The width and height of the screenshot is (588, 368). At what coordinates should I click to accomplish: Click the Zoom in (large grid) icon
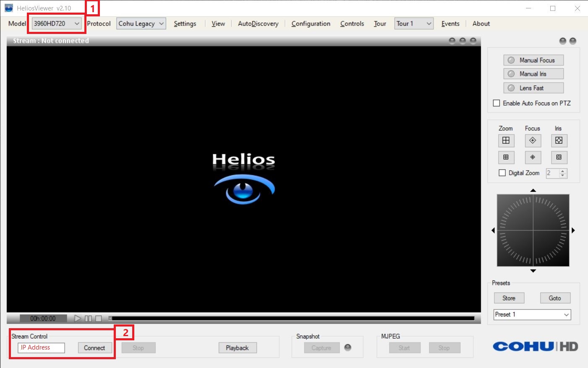pos(506,140)
